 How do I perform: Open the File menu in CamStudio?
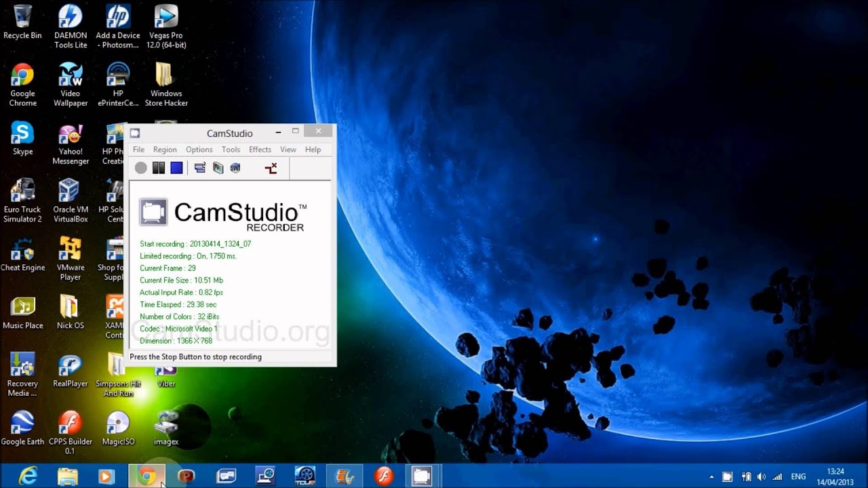click(x=139, y=150)
